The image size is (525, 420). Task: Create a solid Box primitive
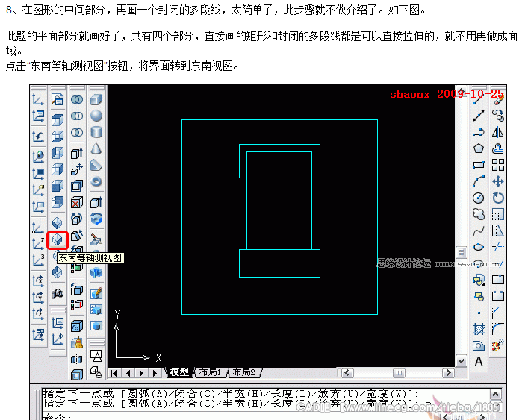(96, 100)
